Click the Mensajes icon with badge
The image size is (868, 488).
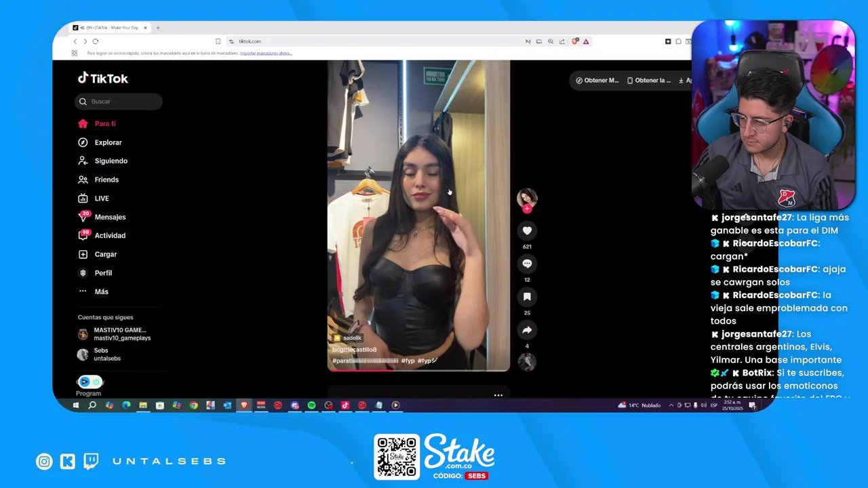[83, 216]
